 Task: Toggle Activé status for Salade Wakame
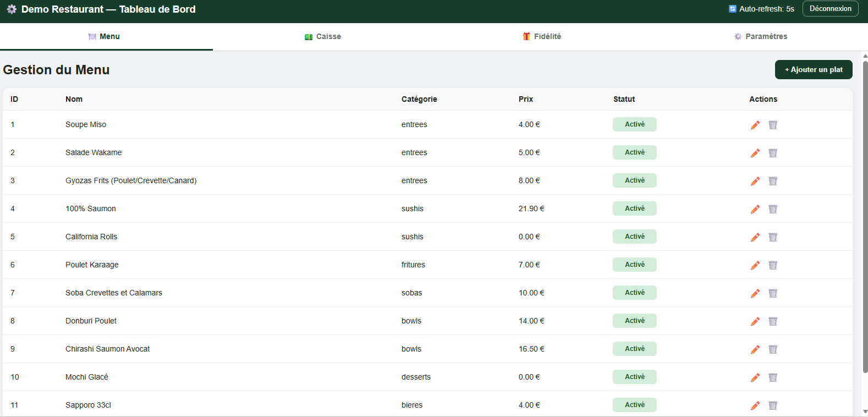[x=635, y=152]
